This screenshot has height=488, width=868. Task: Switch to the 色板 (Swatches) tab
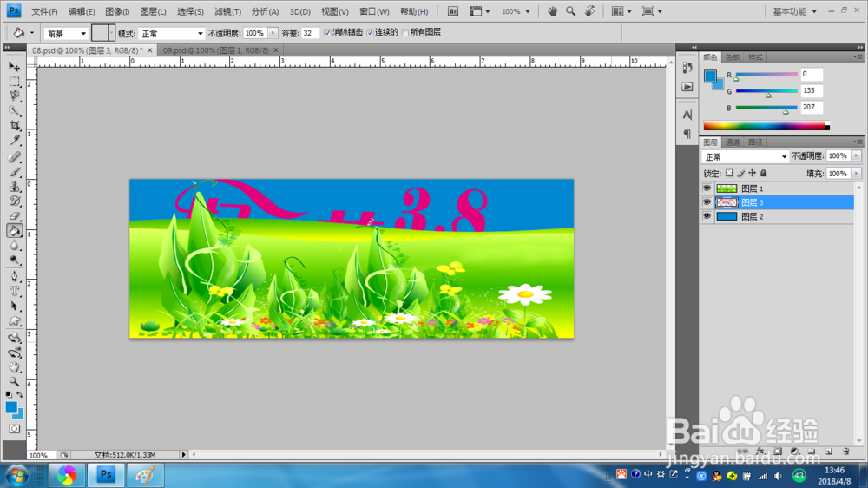click(x=733, y=57)
